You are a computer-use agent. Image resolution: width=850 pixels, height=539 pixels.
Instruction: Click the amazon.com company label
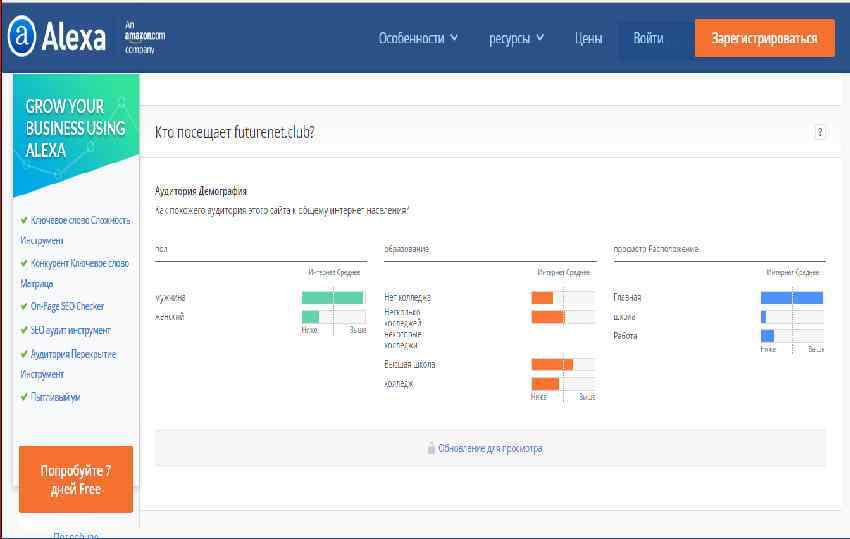tap(145, 37)
